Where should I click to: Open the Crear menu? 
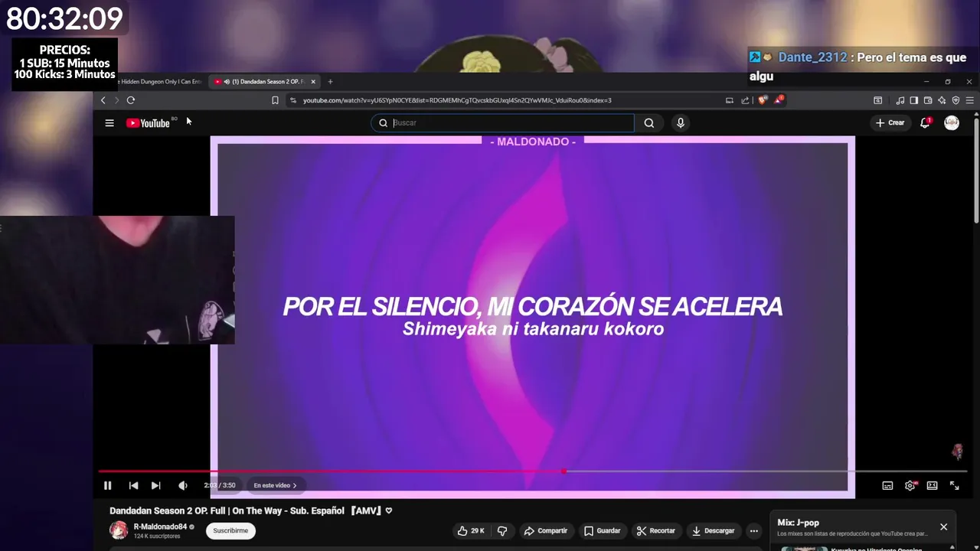[890, 123]
